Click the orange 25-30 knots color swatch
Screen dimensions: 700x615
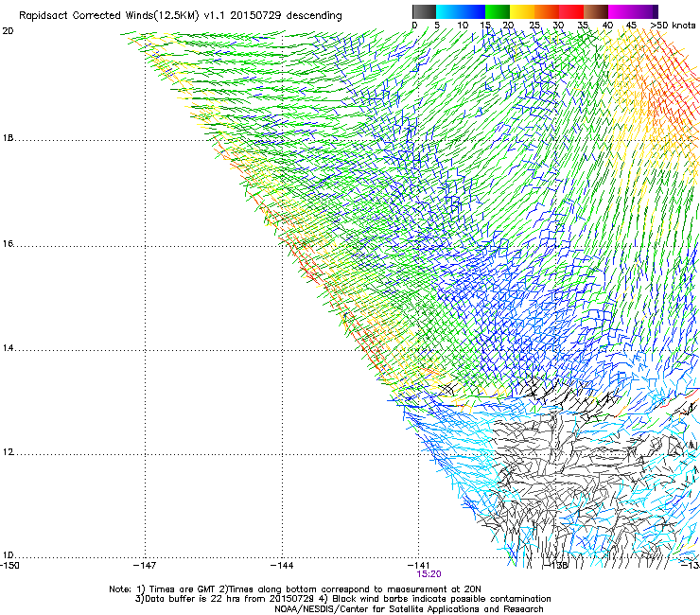[x=547, y=11]
